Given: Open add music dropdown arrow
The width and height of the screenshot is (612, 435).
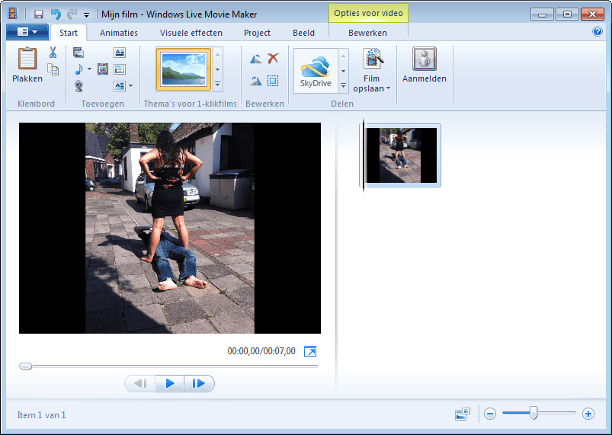Looking at the screenshot, I should 89,69.
